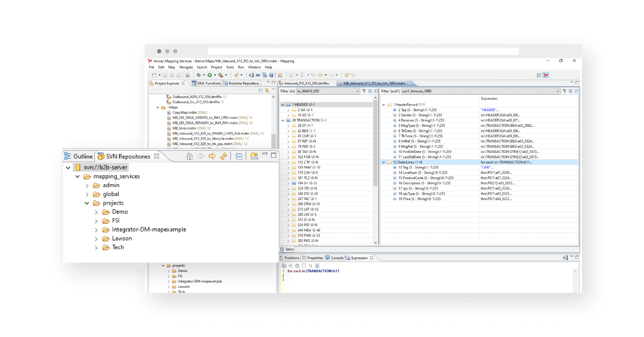Toggle expand-all for the input tree panel
Screen dimensions: 644x337
[x=370, y=91]
